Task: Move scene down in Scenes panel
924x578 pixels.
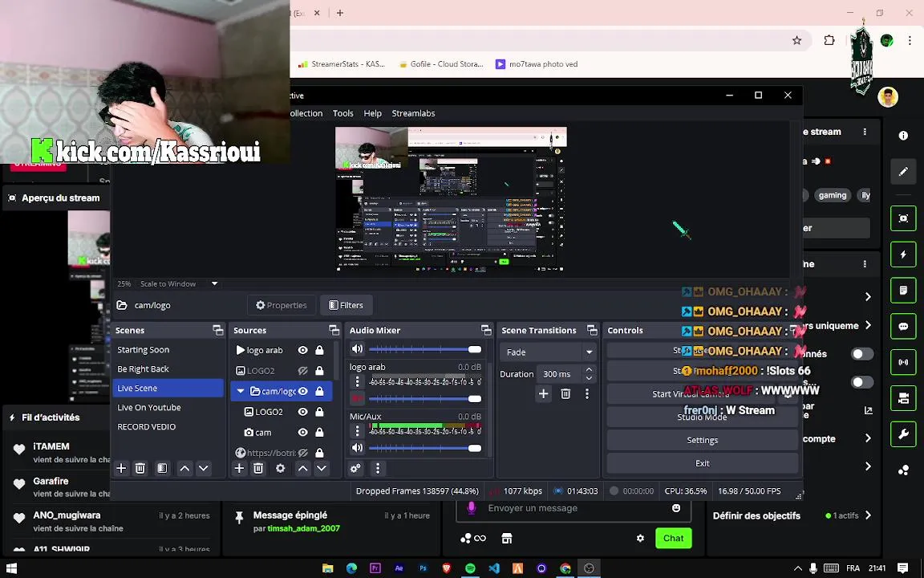Action: coord(203,468)
